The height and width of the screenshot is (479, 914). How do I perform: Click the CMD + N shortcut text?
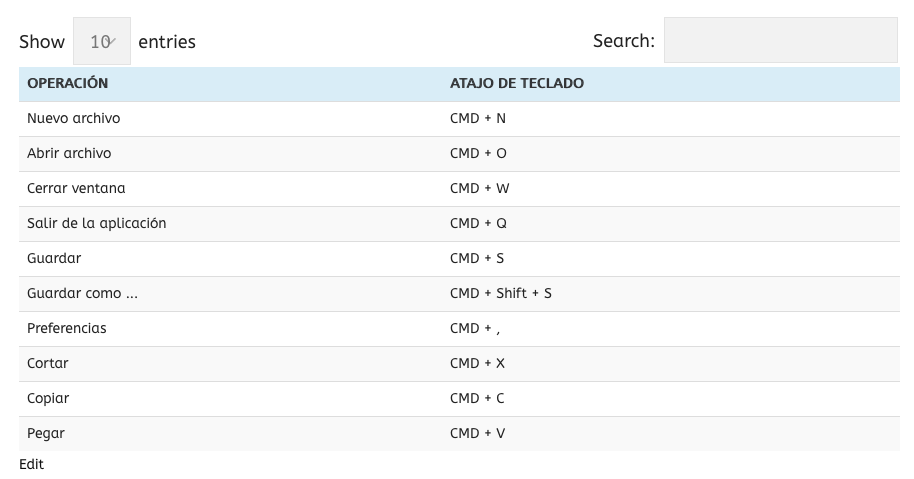point(478,118)
